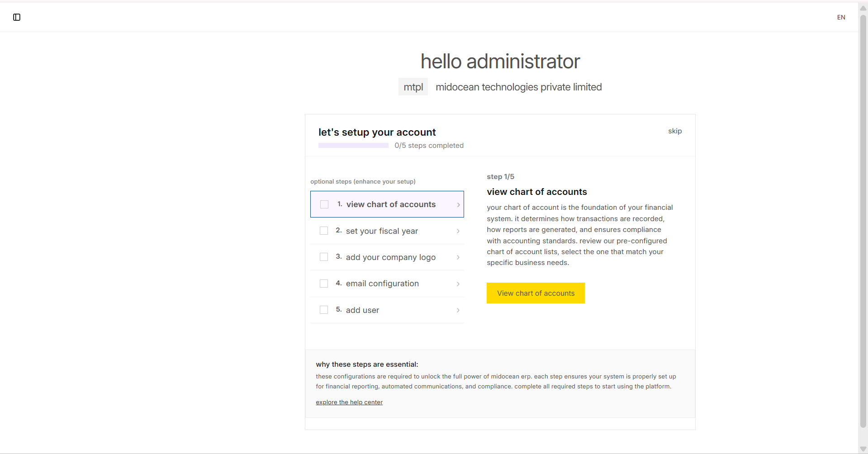Check the set your fiscal year checkbox

pyautogui.click(x=324, y=231)
